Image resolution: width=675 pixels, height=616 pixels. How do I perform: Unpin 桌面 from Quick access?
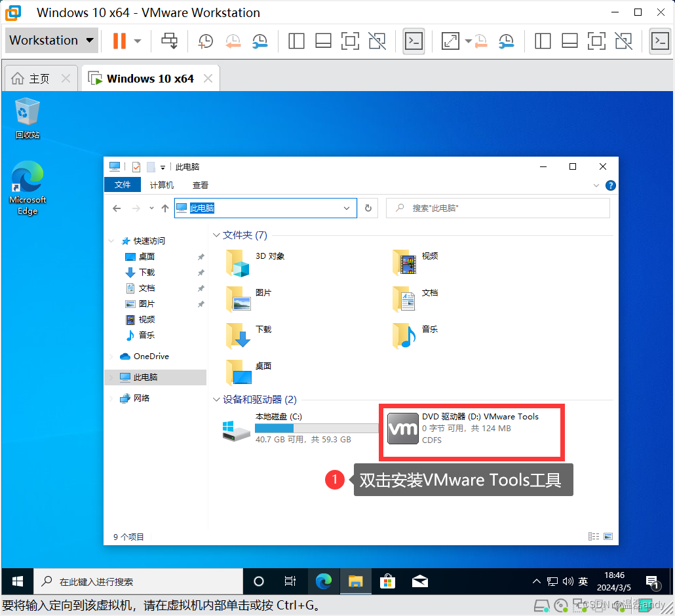201,257
